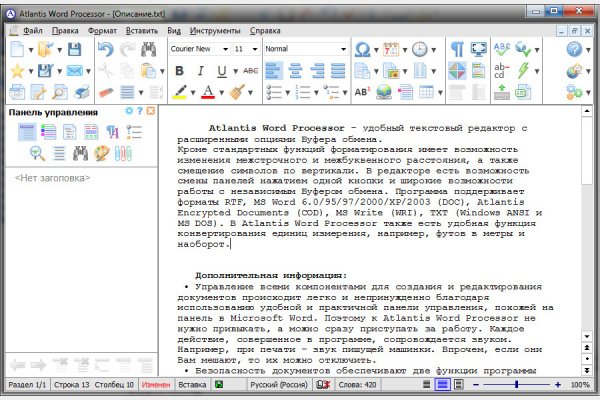Click the zoom out minus button
Image resolution: width=600 pixels, height=400 pixels.
click(476, 385)
